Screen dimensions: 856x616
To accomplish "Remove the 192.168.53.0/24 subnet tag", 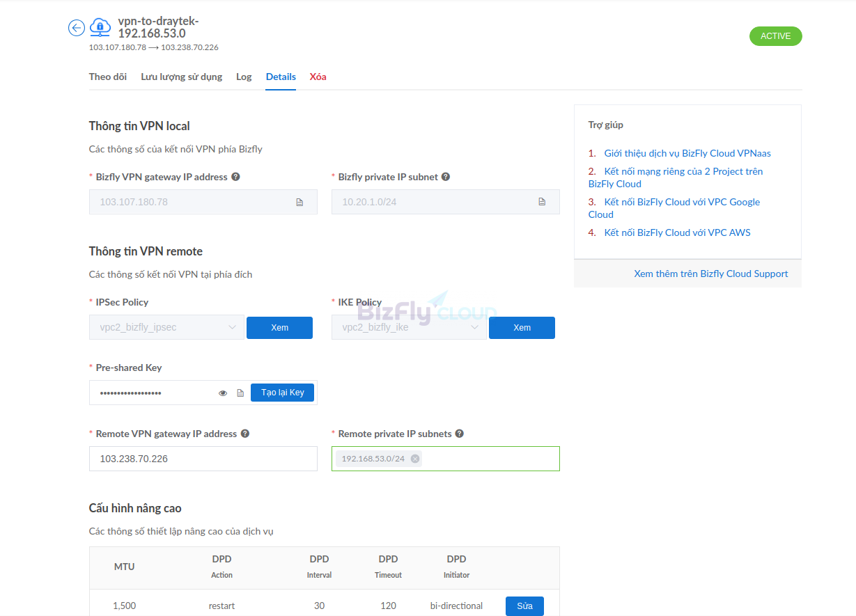I will (x=415, y=459).
